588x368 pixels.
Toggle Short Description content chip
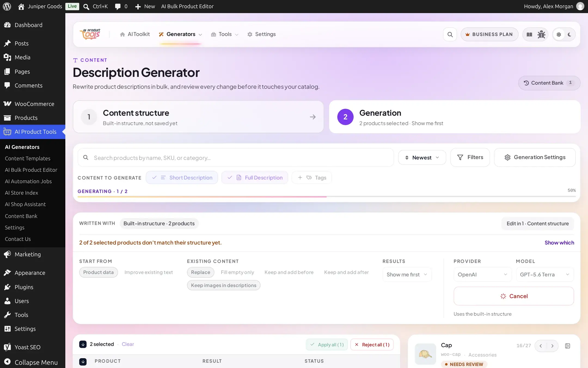pyautogui.click(x=182, y=177)
